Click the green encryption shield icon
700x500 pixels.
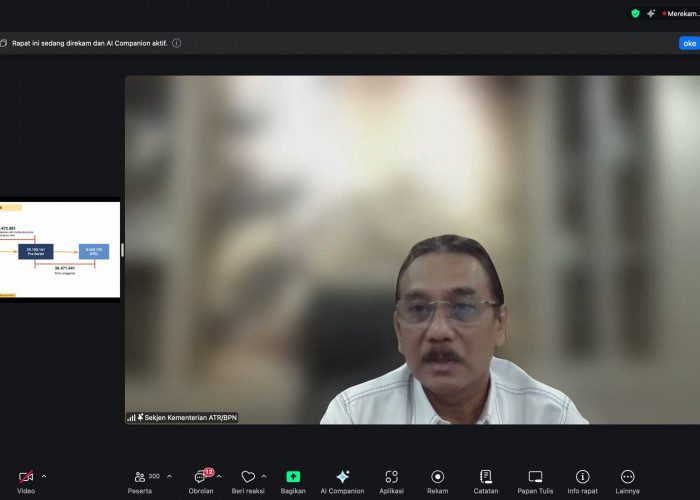635,13
